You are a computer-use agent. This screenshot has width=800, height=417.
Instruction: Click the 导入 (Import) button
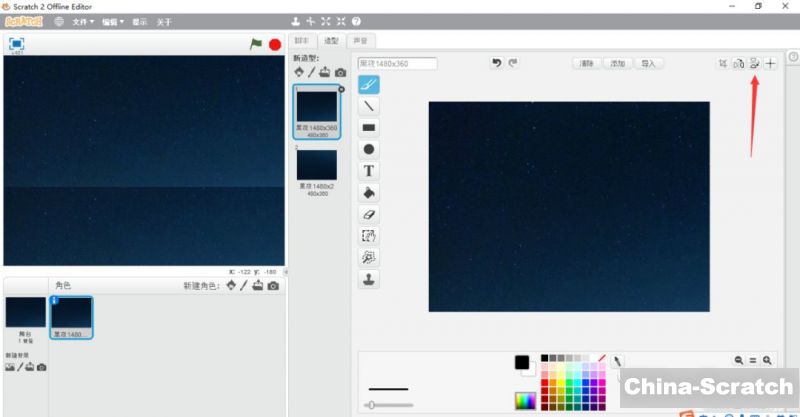648,63
